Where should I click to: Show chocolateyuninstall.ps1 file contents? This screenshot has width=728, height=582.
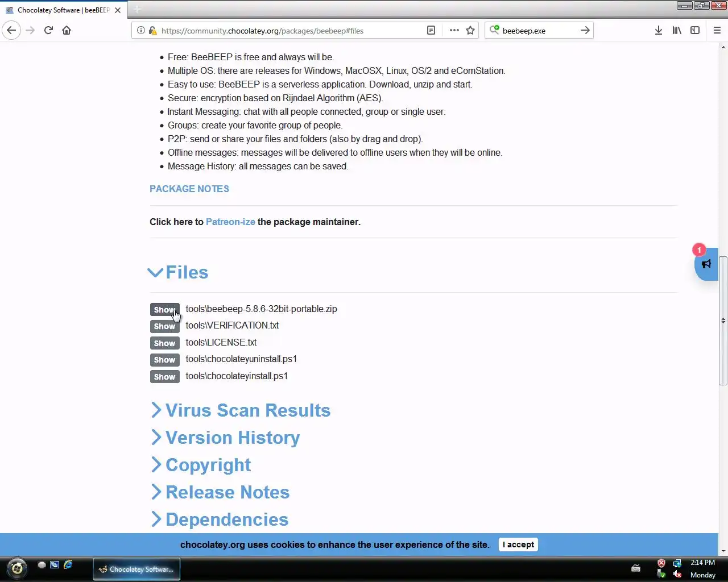(164, 360)
